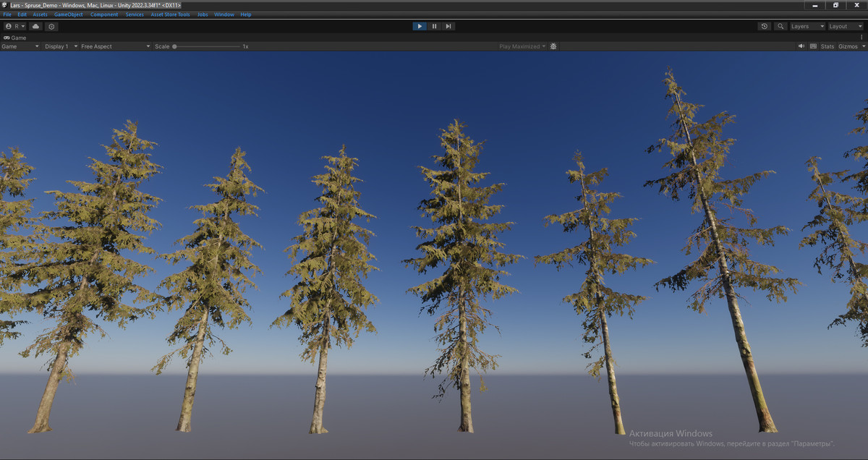
Task: Open the Game view options kebab menu
Action: click(x=861, y=37)
